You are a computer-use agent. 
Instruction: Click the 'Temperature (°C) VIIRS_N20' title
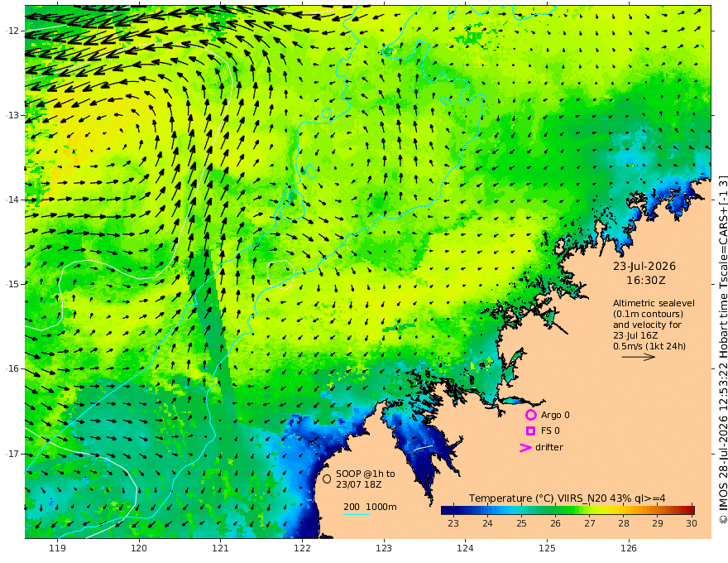(536, 498)
